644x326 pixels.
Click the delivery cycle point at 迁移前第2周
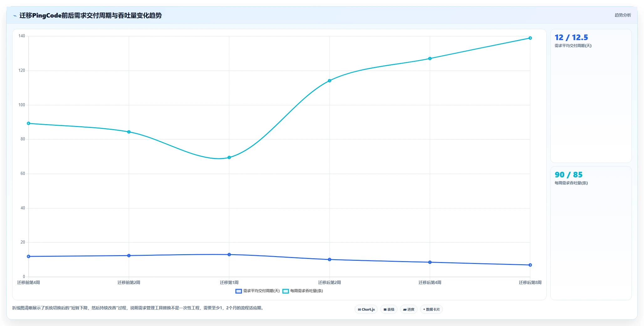(129, 256)
